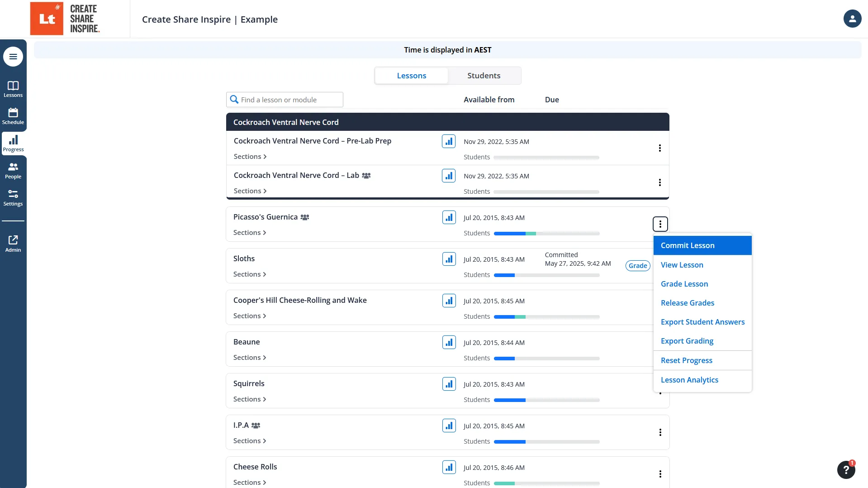Expand Sections under Picasso's Guernica
Screen dimensions: 868x488
click(250, 233)
